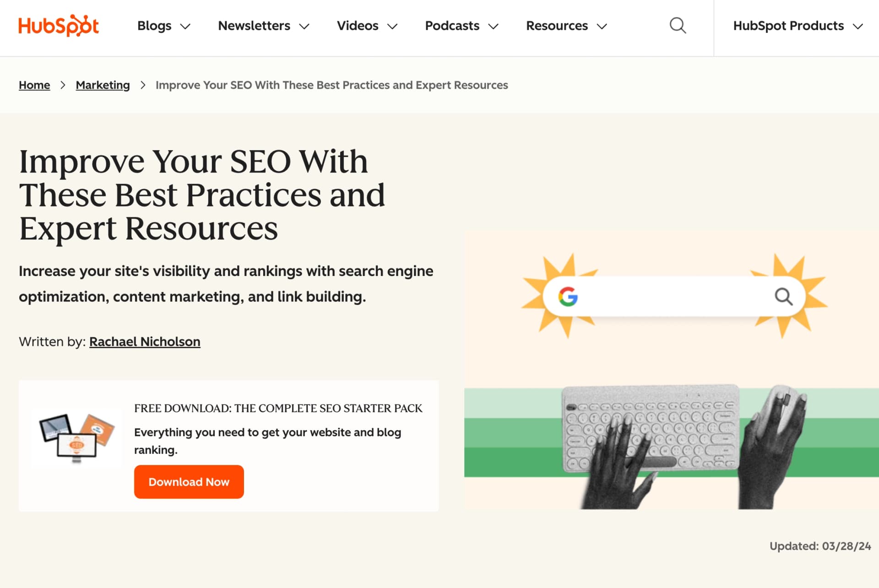The image size is (879, 588).
Task: Expand the Blogs dropdown chevron
Action: click(x=185, y=27)
